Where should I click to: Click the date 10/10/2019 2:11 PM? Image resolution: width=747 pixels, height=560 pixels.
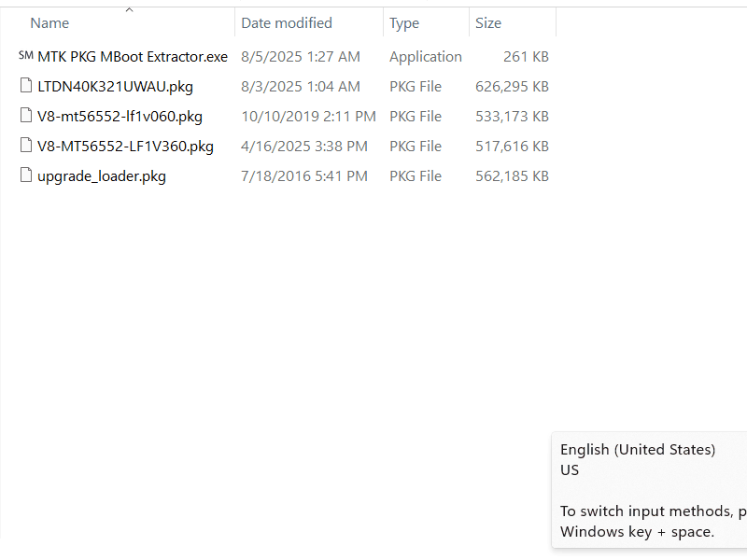click(x=309, y=117)
